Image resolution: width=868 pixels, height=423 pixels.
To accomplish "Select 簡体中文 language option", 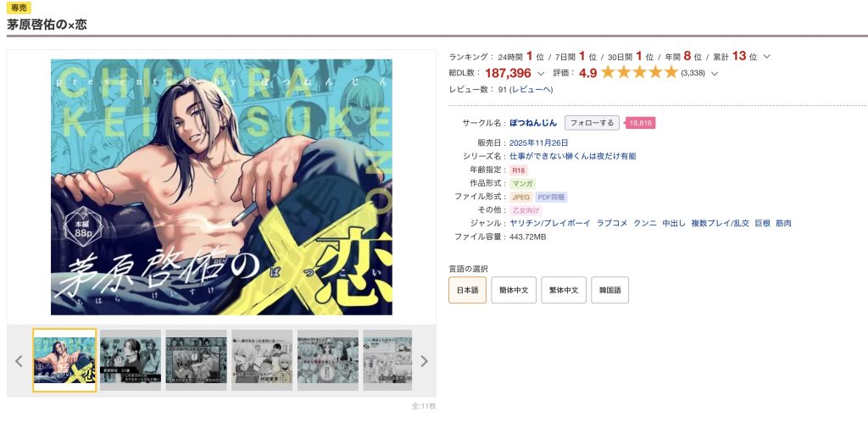I will click(x=514, y=290).
